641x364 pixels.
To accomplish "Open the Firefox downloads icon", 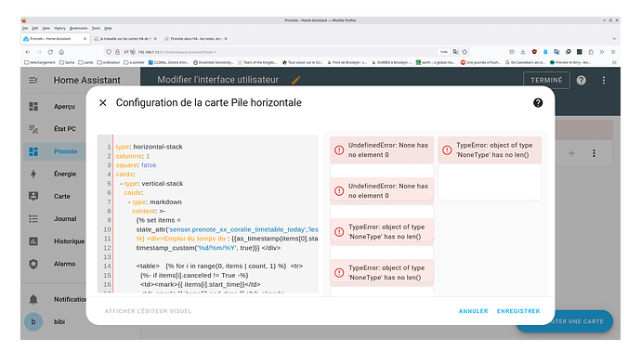I will click(x=523, y=52).
